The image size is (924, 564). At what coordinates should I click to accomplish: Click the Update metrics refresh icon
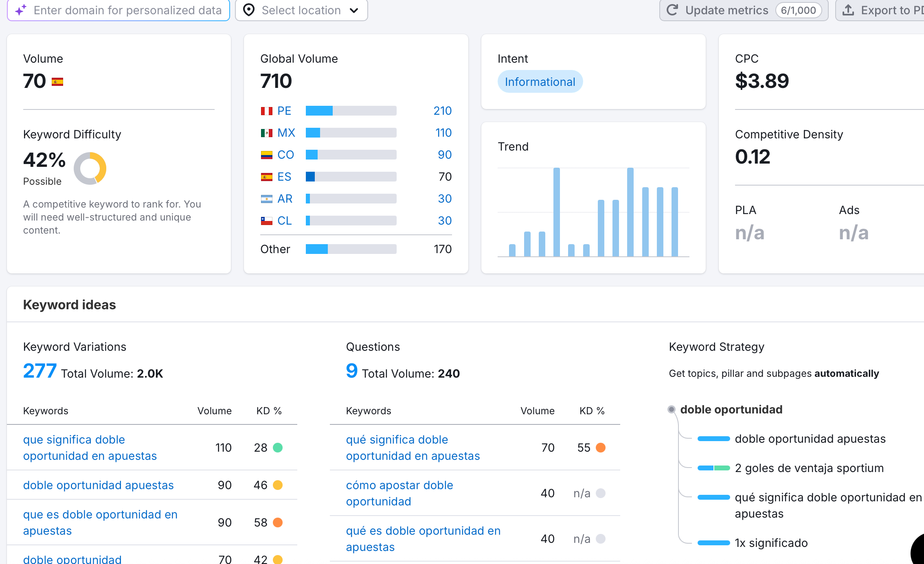click(x=672, y=10)
